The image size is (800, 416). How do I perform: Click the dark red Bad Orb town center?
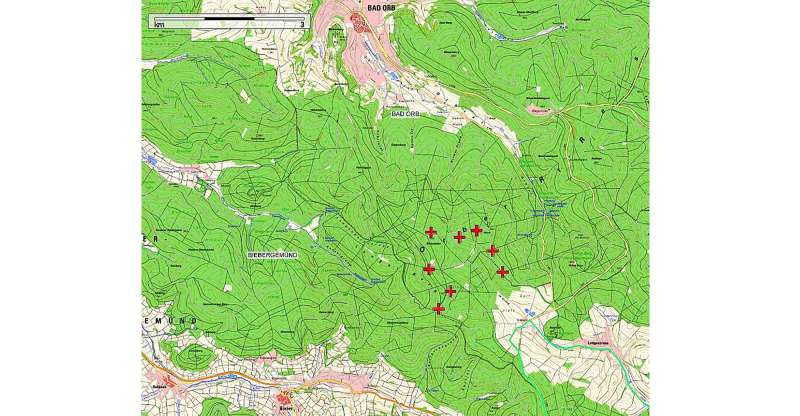pos(358,24)
